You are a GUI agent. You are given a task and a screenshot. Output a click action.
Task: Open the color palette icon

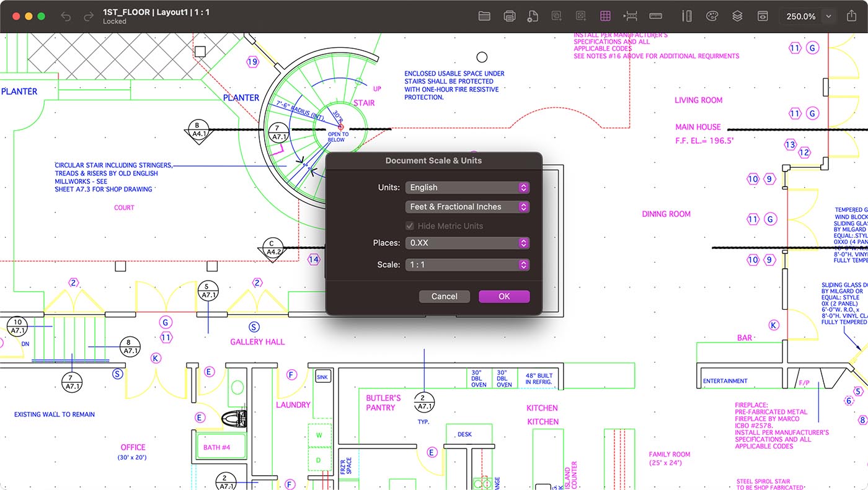[712, 16]
